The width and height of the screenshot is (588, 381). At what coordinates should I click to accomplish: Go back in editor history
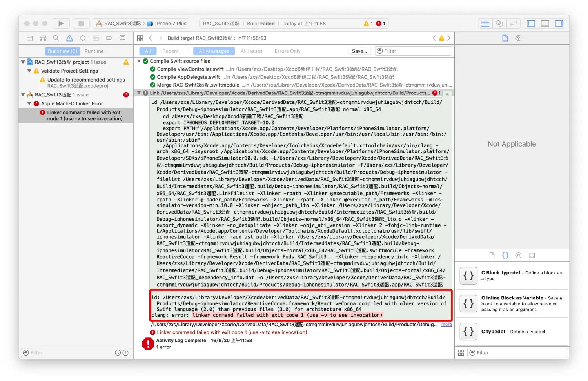click(151, 38)
